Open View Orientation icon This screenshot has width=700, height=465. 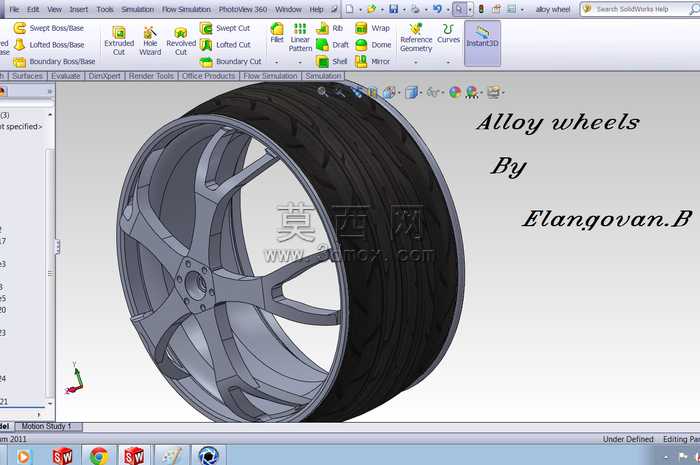coord(389,92)
